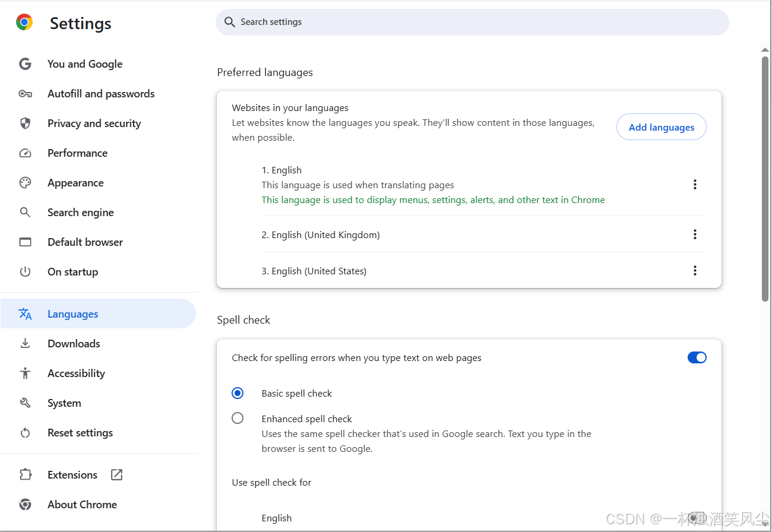
Task: Click the Google G icon in sidebar
Action: coord(25,64)
